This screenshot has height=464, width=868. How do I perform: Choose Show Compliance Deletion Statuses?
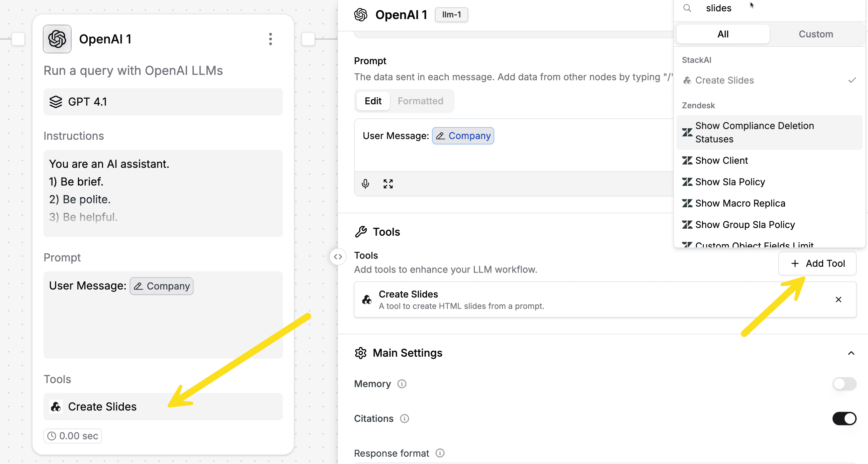769,132
